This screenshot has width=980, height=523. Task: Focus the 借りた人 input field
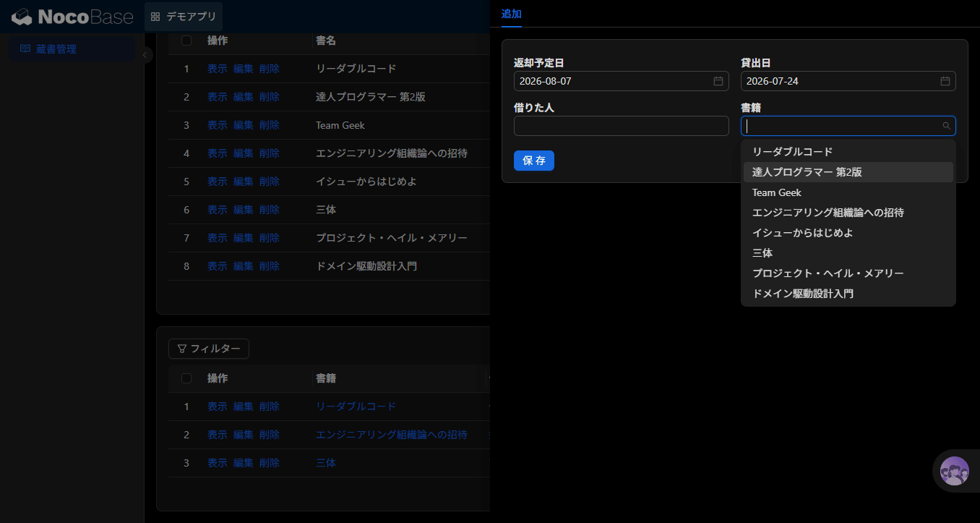pyautogui.click(x=622, y=126)
